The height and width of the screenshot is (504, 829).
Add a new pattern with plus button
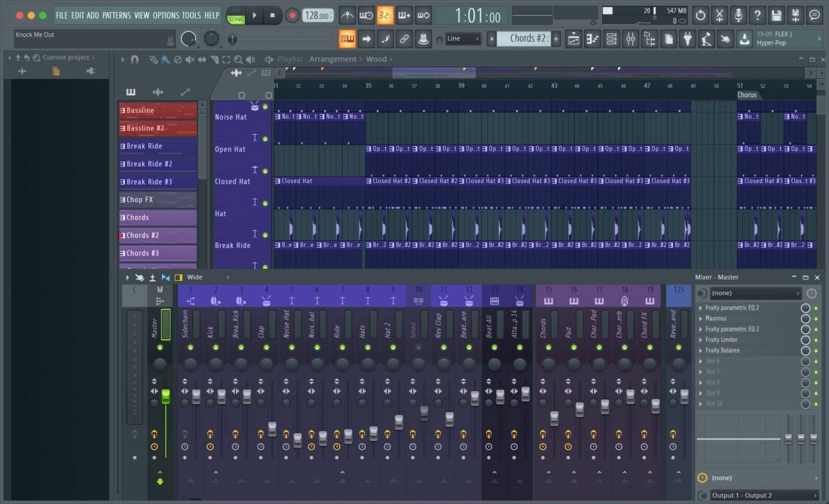(x=556, y=38)
